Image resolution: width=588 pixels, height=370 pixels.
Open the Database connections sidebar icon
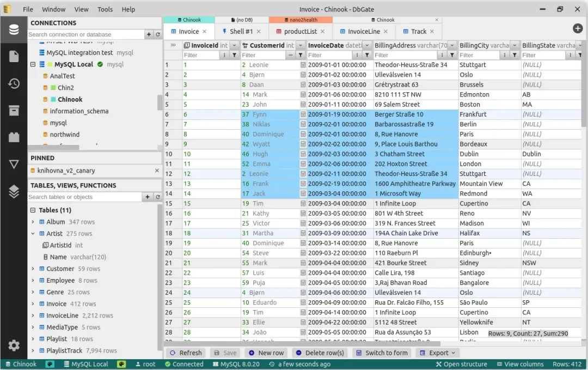pos(14,29)
